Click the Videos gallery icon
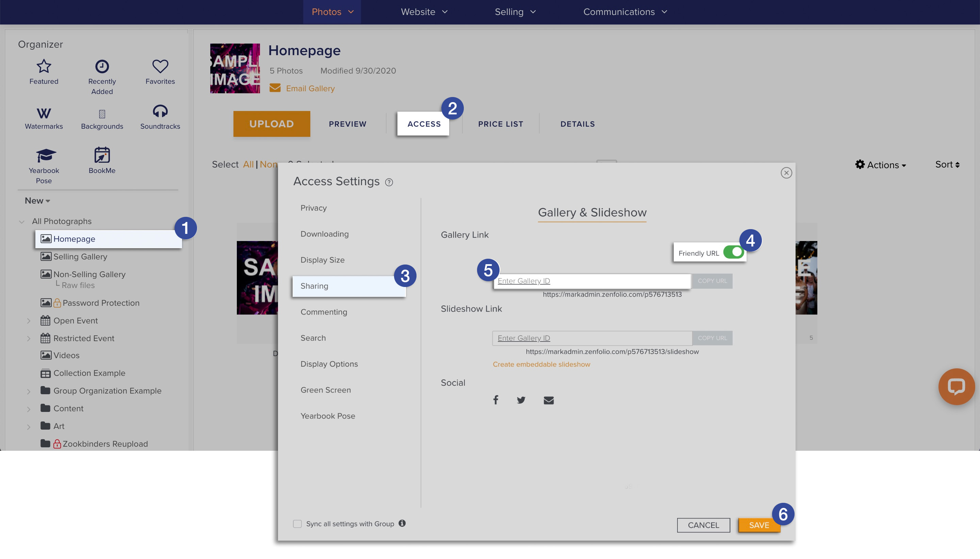Image resolution: width=980 pixels, height=559 pixels. tap(46, 355)
